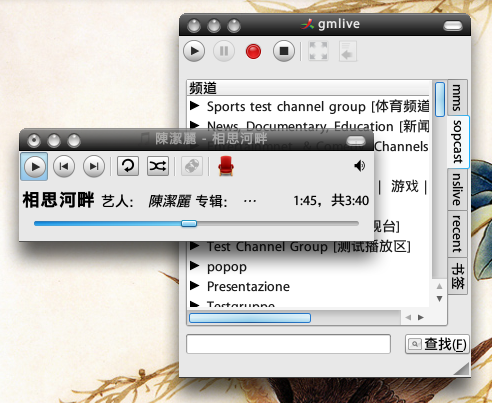Start recording with red record button

tap(253, 52)
